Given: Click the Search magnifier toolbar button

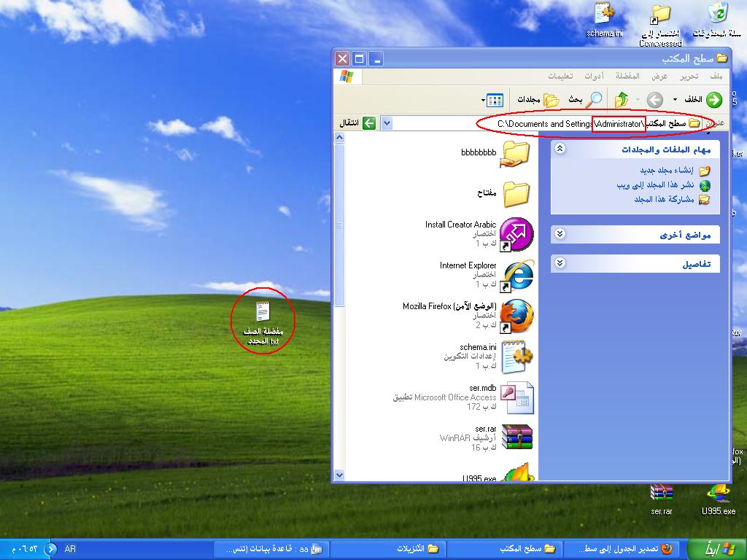Looking at the screenshot, I should point(586,99).
